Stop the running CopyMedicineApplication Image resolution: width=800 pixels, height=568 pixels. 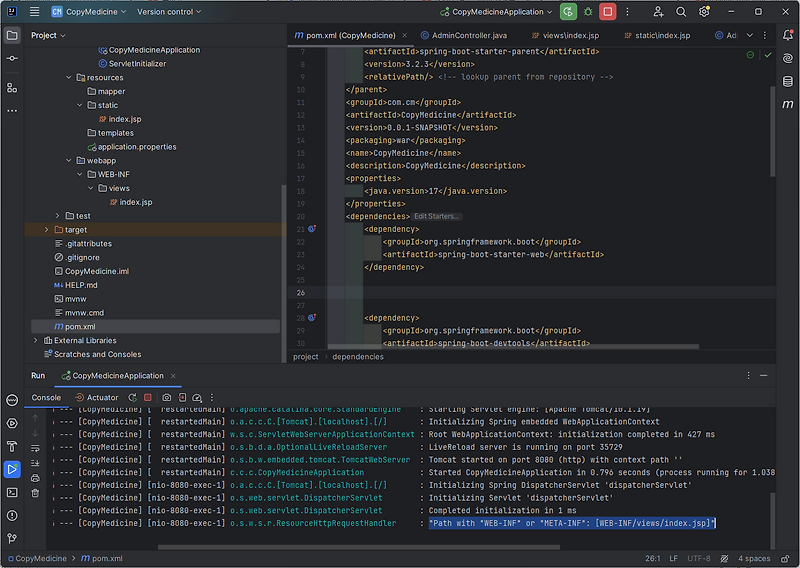click(607, 12)
